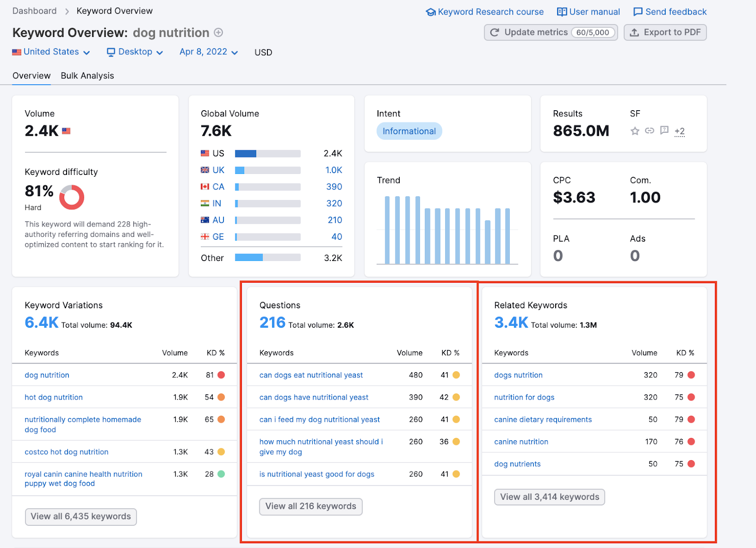
Task: Click the plus icon beside dog nutrition
Action: (218, 33)
